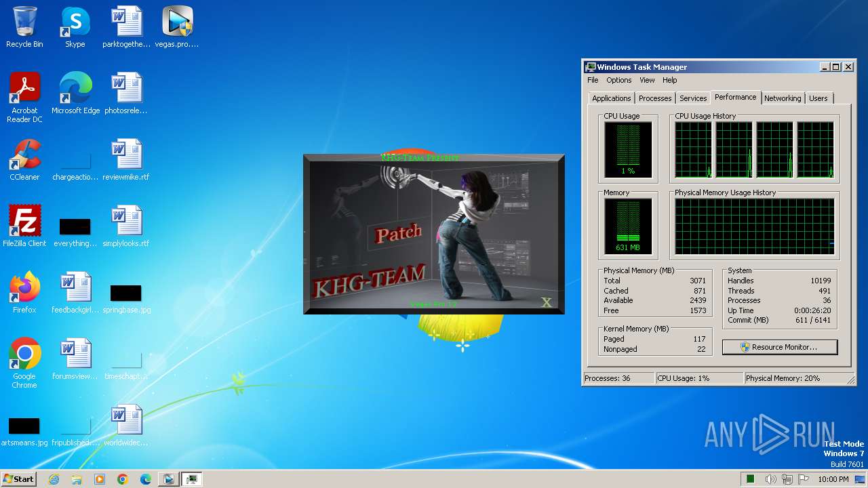
Task: Open the Google Chrome desktop shortcut
Action: coord(24,363)
